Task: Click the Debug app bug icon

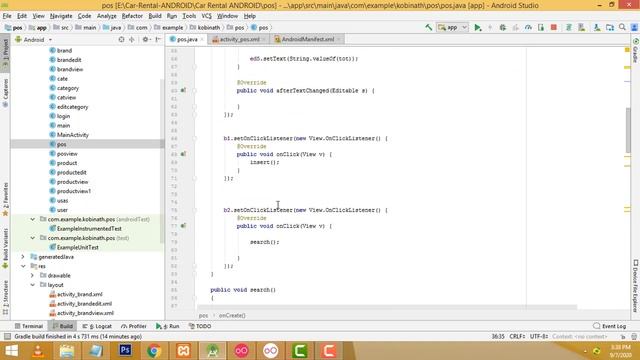Action: coord(503,27)
